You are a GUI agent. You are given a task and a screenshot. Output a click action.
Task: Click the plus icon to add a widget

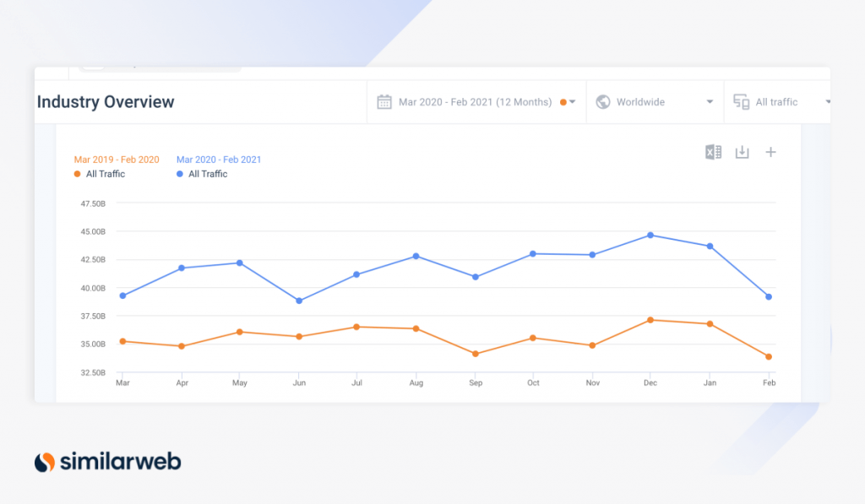(770, 152)
